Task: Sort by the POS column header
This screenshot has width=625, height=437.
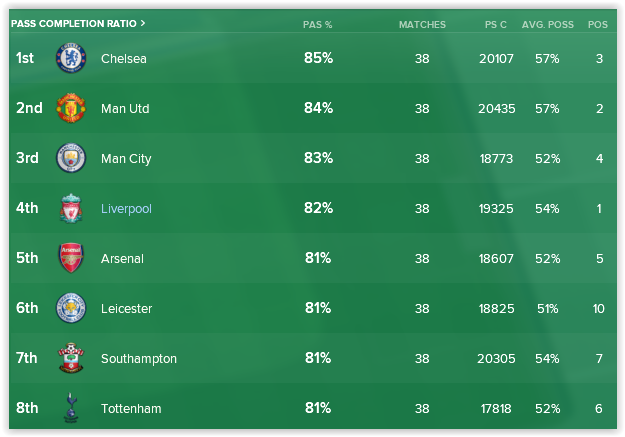Action: pyautogui.click(x=598, y=24)
